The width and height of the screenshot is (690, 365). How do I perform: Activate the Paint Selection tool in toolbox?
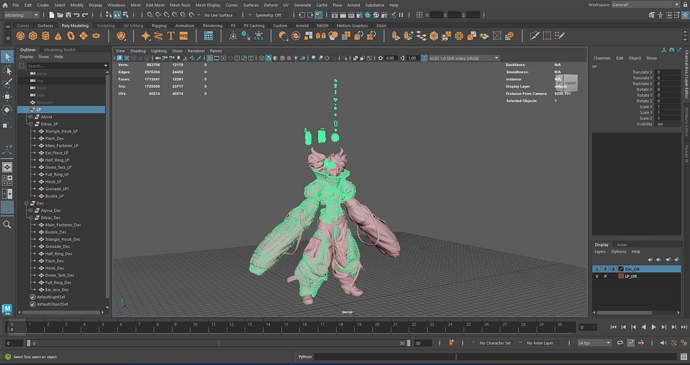(7, 83)
